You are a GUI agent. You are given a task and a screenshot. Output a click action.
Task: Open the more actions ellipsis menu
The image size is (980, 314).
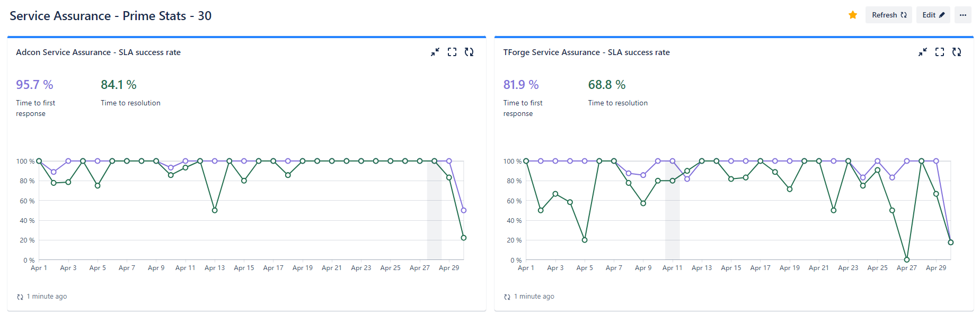coord(963,15)
